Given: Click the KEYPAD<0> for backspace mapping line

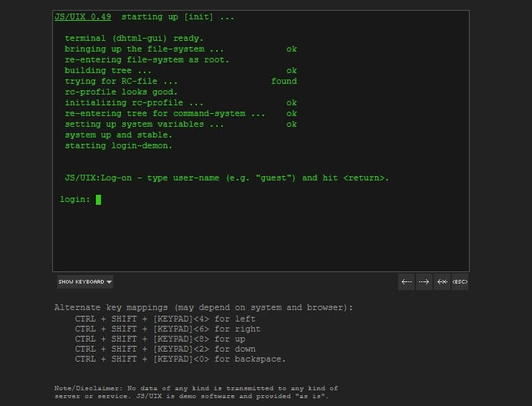Looking at the screenshot, I should coord(180,359).
